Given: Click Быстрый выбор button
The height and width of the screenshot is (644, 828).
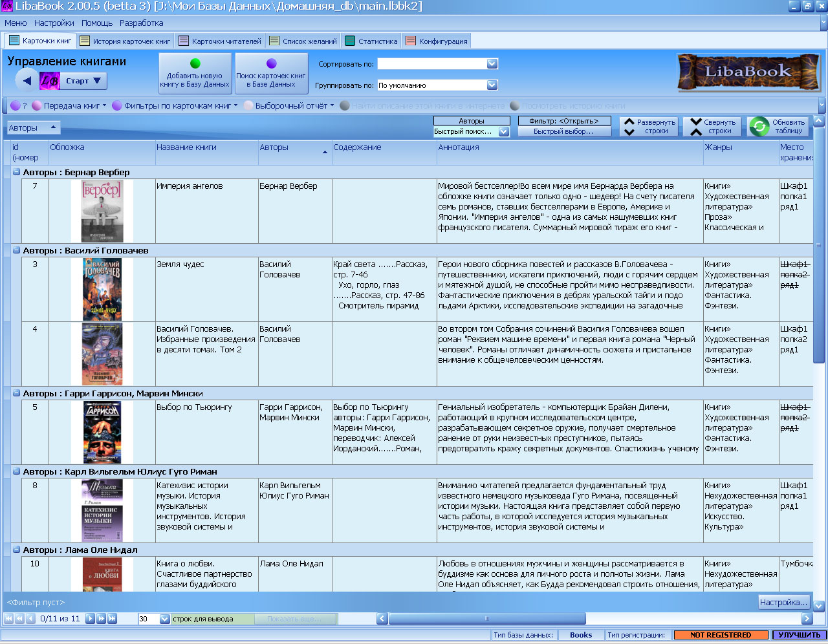Looking at the screenshot, I should [564, 132].
